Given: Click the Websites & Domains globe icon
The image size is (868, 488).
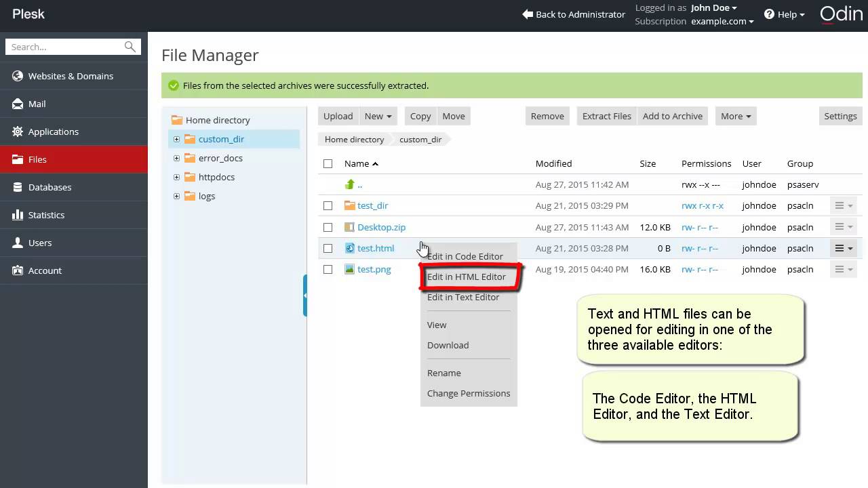Looking at the screenshot, I should pyautogui.click(x=18, y=76).
